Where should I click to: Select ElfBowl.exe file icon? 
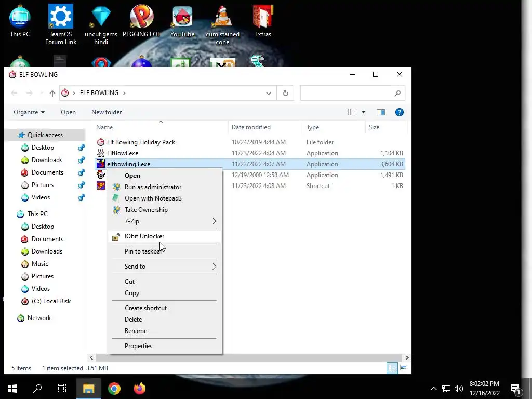point(101,153)
